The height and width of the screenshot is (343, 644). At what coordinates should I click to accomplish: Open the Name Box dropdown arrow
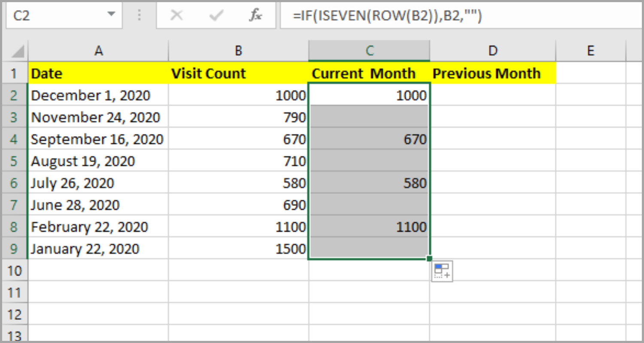pyautogui.click(x=111, y=15)
